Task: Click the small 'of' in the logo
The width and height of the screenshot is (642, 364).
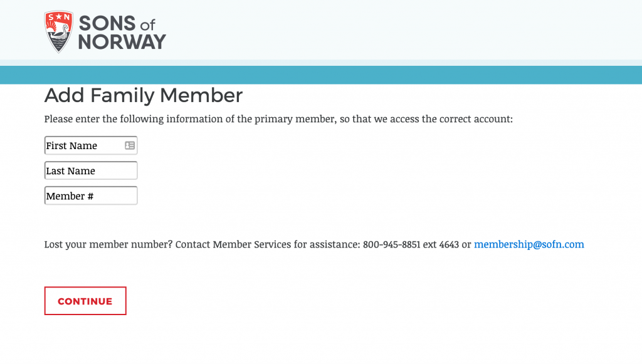Action: [148, 25]
